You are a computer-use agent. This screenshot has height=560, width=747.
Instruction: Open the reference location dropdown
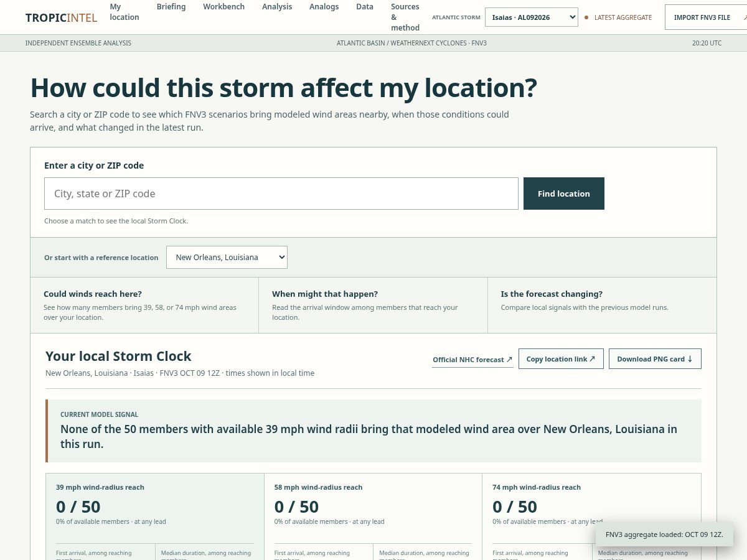227,258
